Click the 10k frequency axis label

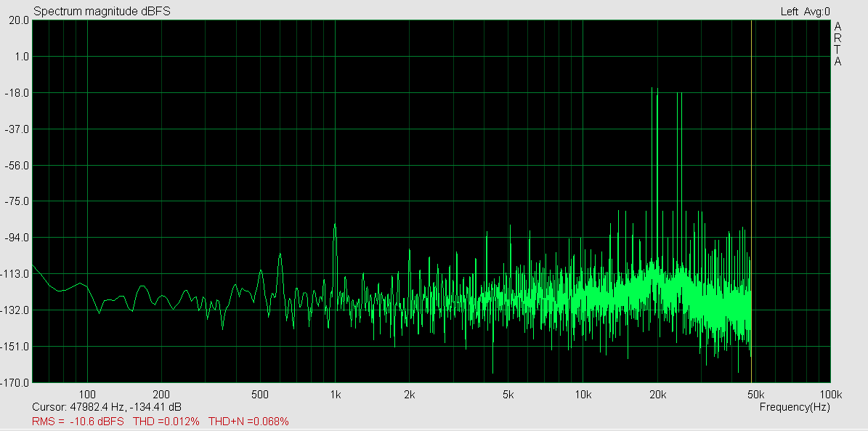(x=583, y=395)
